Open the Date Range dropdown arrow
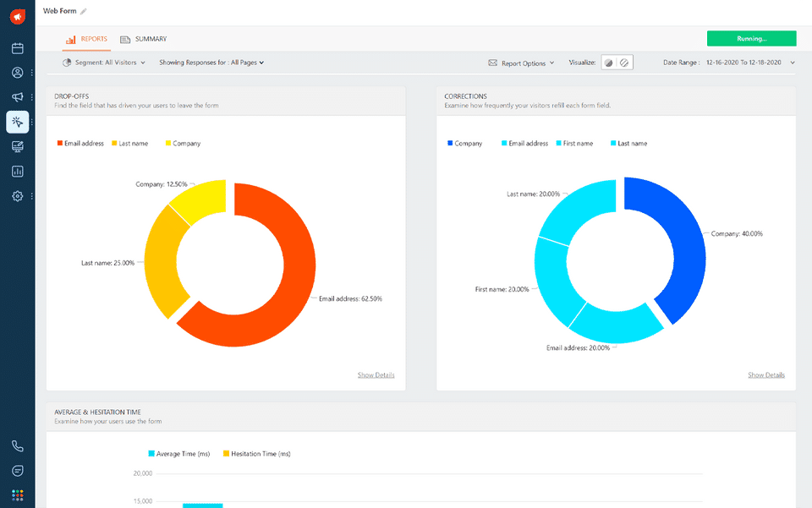 coord(793,63)
